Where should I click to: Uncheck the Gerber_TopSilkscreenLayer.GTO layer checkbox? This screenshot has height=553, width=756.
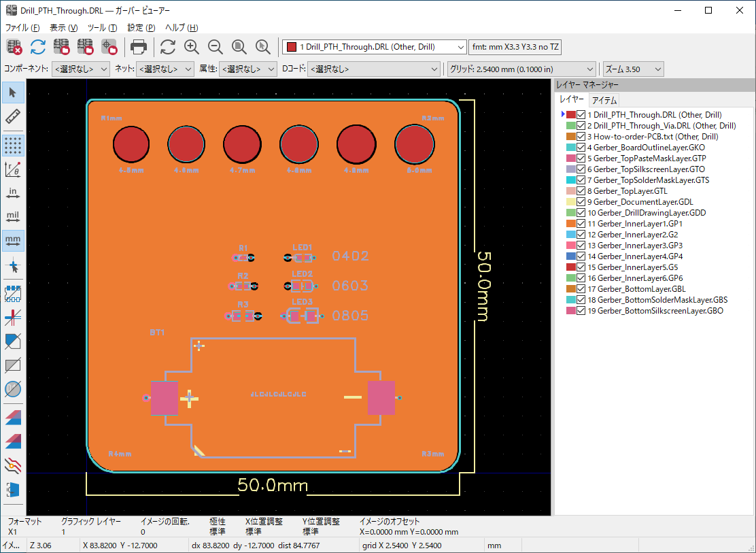[x=581, y=169]
